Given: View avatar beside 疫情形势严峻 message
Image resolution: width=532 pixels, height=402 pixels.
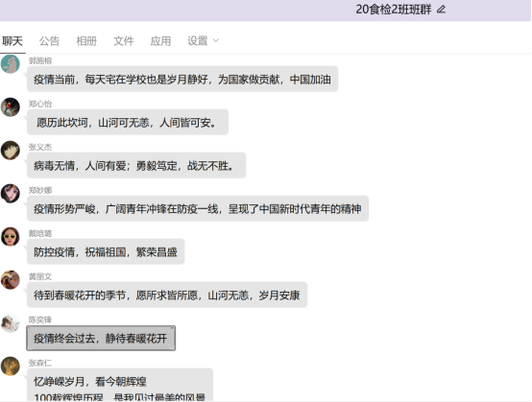Looking at the screenshot, I should 11,193.
